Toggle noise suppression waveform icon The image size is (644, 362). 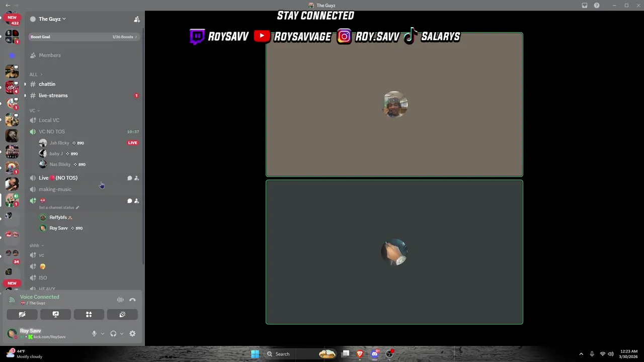pos(120,300)
